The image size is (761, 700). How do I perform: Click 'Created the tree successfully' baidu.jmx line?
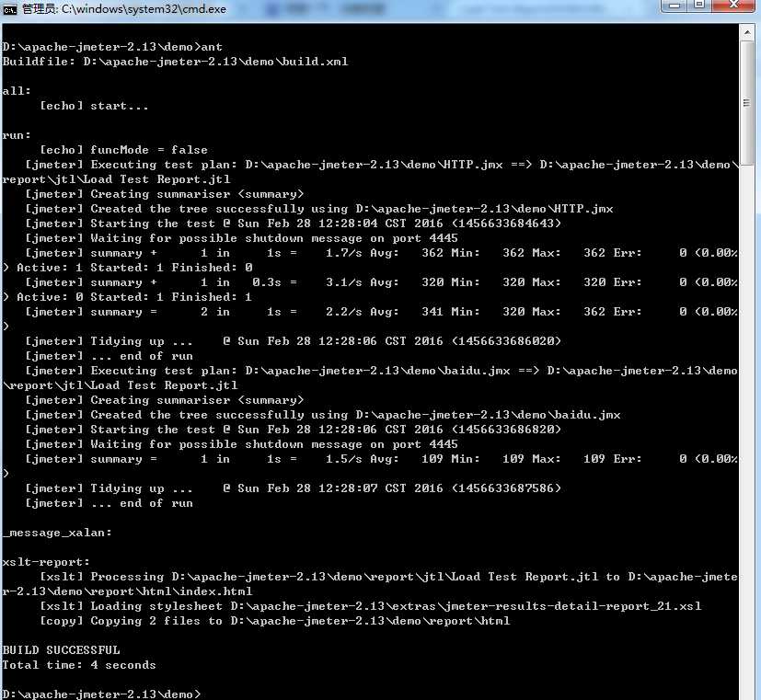tap(323, 415)
